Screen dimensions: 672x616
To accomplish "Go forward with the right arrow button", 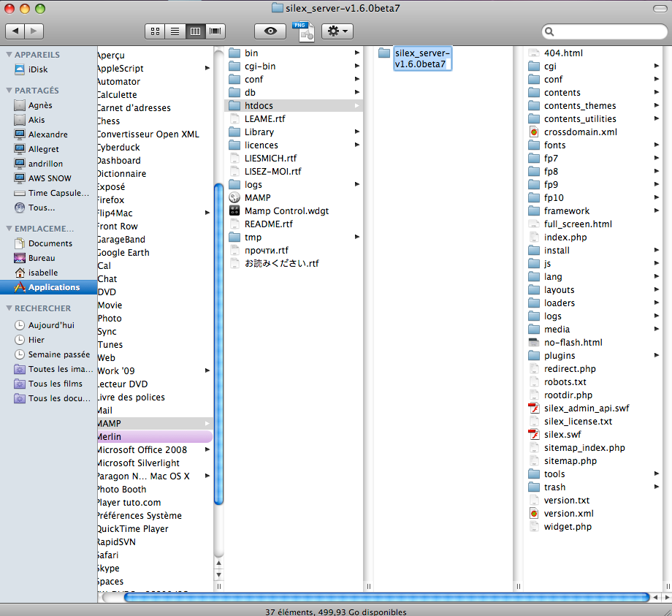I will click(x=34, y=31).
